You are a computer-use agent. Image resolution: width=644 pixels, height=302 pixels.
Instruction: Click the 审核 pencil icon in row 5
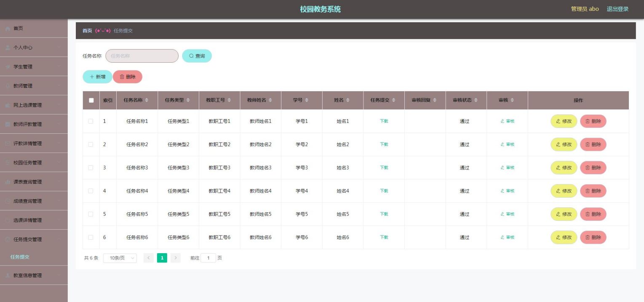[x=502, y=214]
